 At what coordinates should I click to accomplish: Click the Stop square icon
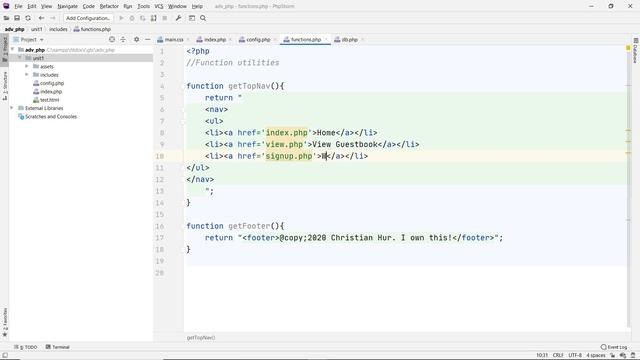point(164,18)
